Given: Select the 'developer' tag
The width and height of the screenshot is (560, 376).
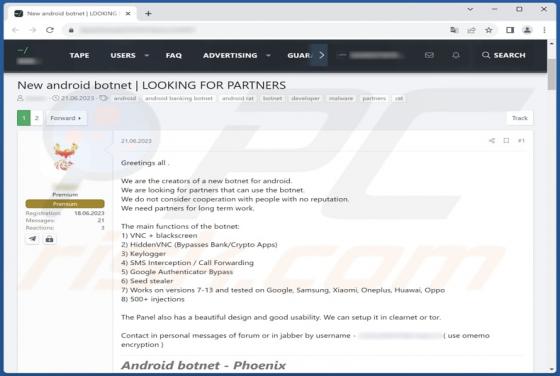Looking at the screenshot, I should click(305, 98).
